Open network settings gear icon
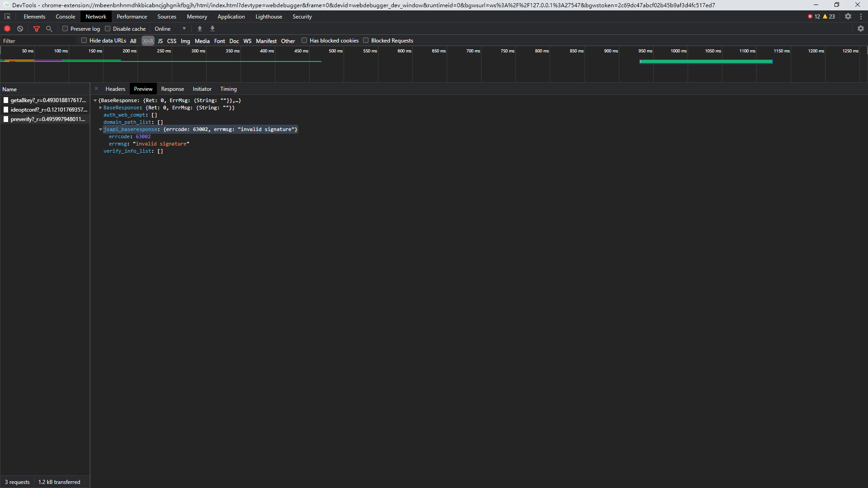This screenshot has height=488, width=868. click(x=860, y=28)
